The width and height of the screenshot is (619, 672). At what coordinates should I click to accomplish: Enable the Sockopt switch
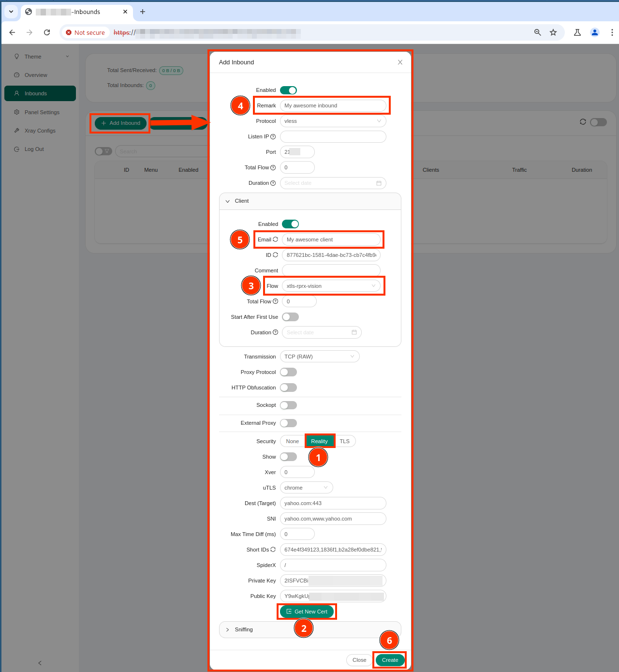pos(288,405)
